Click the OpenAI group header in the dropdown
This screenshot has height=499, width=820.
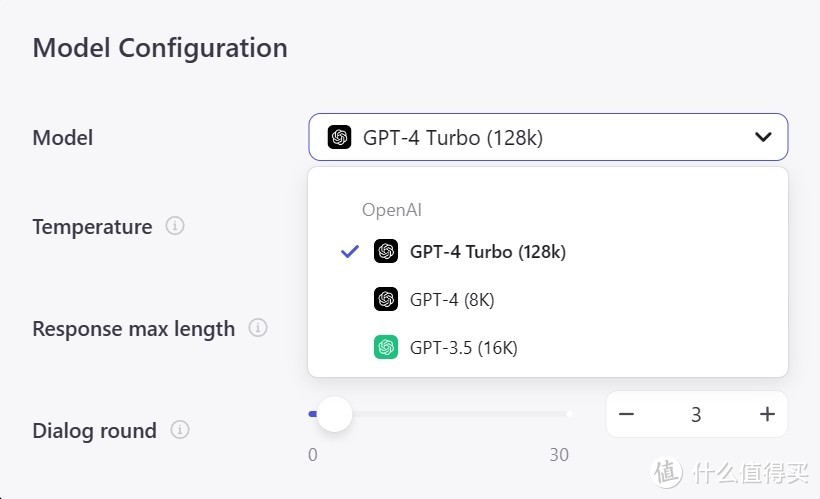(x=392, y=210)
